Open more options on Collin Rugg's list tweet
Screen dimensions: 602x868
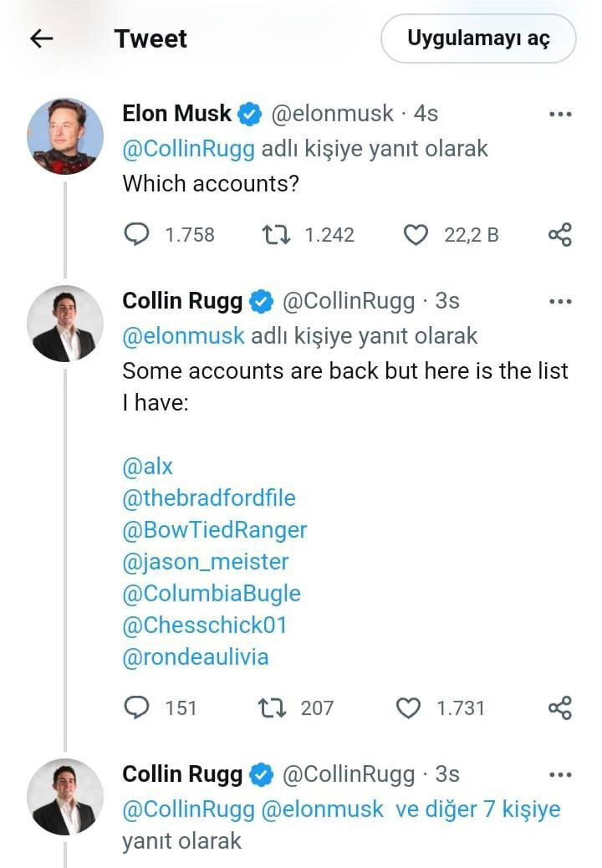[559, 301]
